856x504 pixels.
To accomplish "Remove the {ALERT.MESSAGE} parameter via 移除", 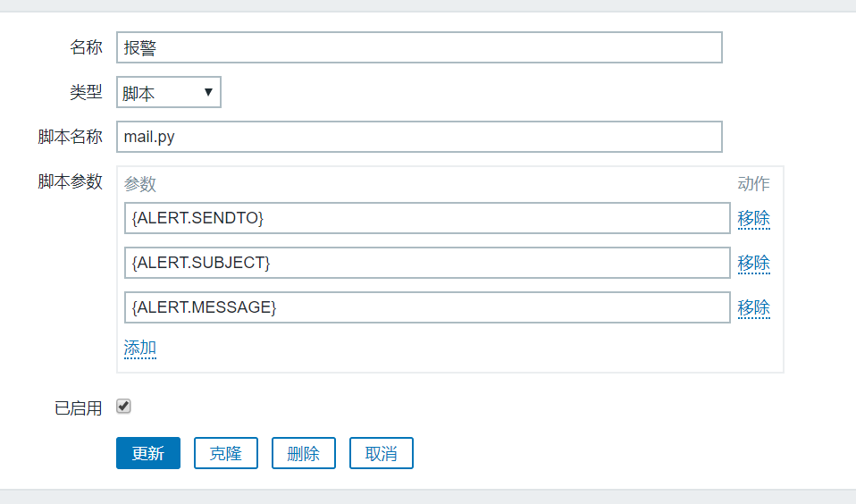I will 753,307.
